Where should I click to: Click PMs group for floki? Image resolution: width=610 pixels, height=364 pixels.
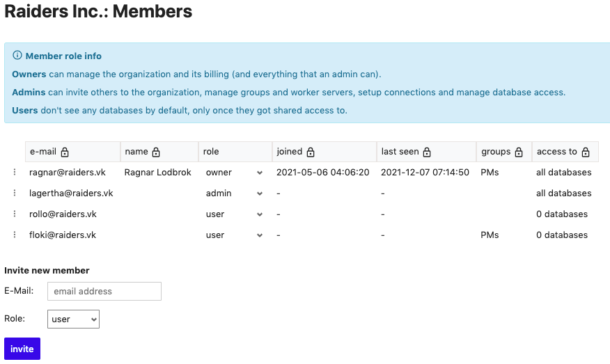click(490, 235)
